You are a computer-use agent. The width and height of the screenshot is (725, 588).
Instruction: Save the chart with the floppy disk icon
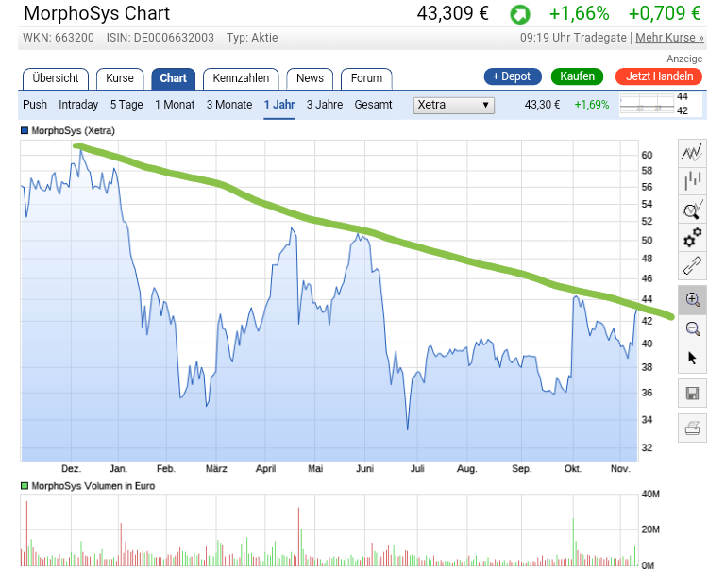692,394
